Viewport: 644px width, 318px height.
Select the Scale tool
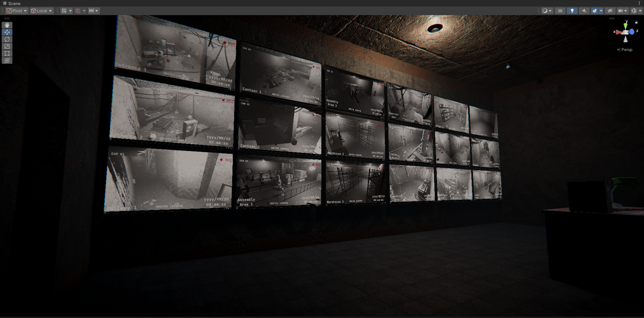[7, 46]
